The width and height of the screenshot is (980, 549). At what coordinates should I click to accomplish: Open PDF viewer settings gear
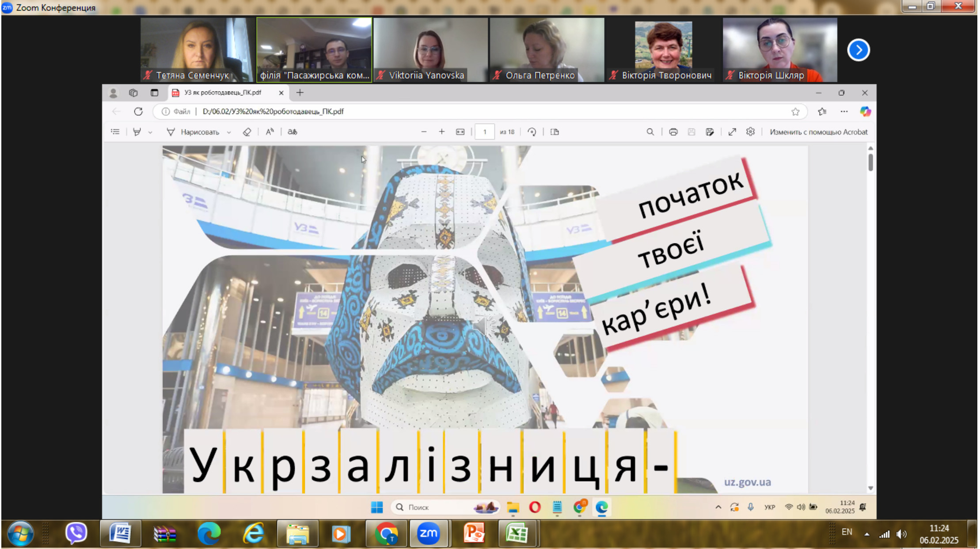750,132
